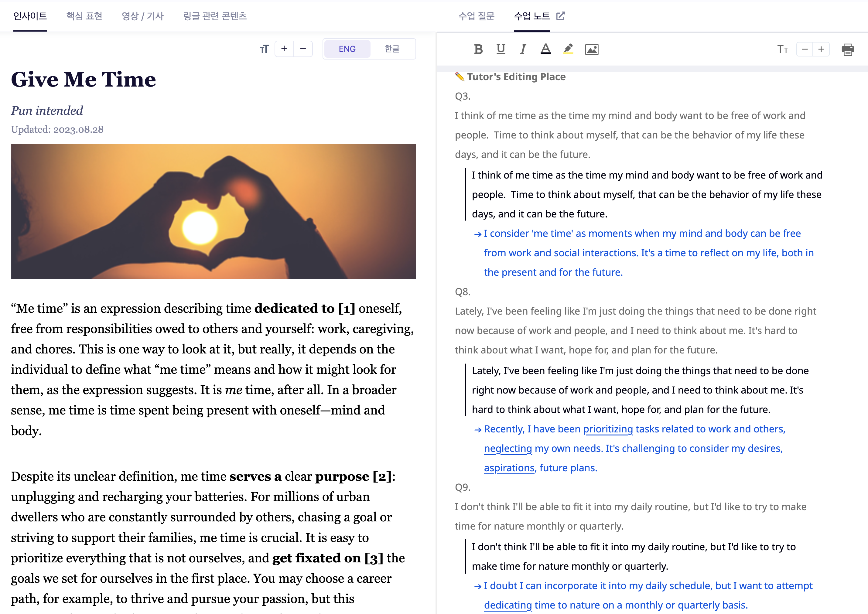Click the underlined word 'prioritizing' in correction
The height and width of the screenshot is (614, 868).
pos(608,429)
